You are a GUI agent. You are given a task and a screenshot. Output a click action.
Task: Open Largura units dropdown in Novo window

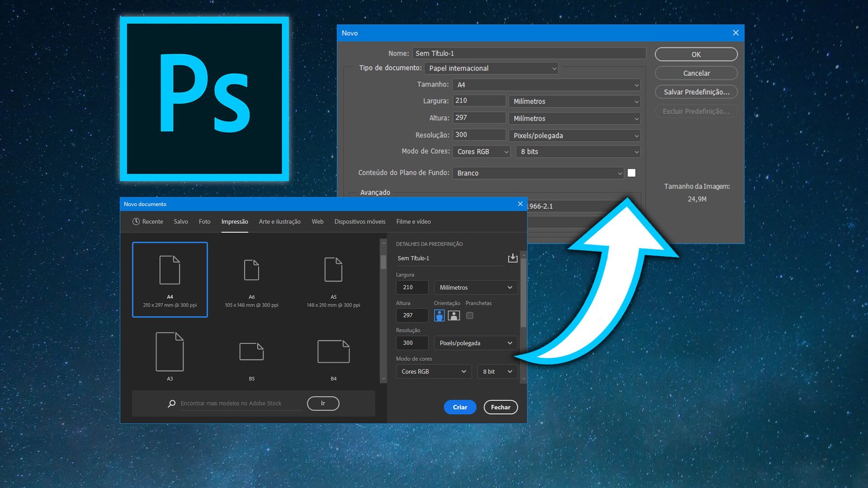pyautogui.click(x=575, y=101)
